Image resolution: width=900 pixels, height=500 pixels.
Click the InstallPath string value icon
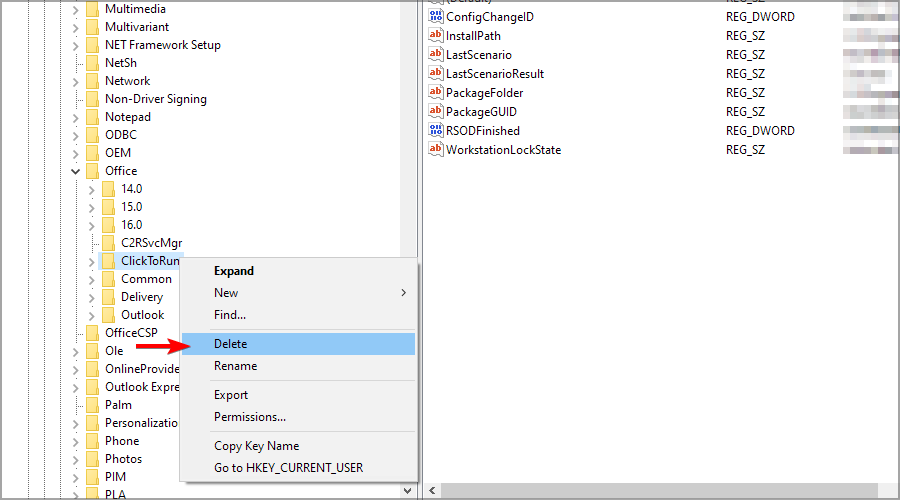pos(436,36)
